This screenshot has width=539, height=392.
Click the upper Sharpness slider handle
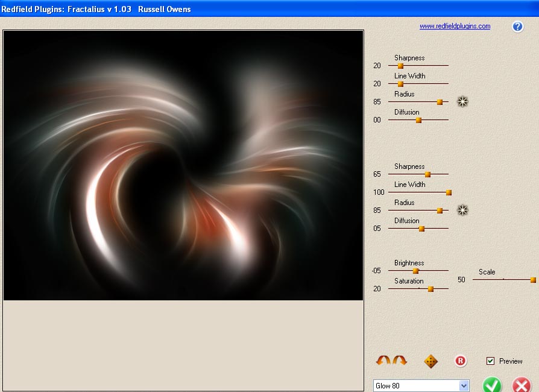400,66
